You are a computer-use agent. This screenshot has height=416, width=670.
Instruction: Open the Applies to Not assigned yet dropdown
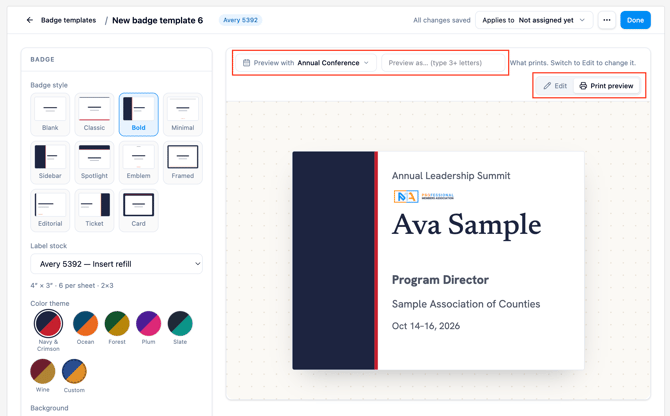[x=534, y=20]
